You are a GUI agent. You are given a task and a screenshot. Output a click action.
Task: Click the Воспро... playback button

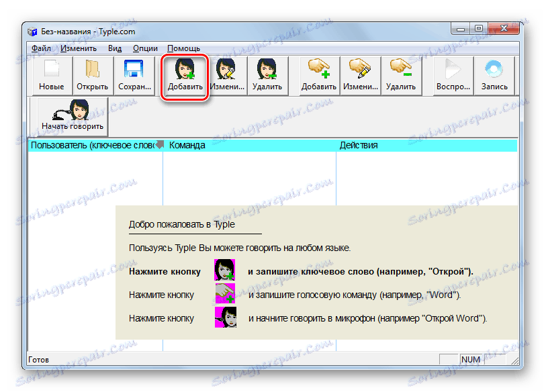(453, 75)
